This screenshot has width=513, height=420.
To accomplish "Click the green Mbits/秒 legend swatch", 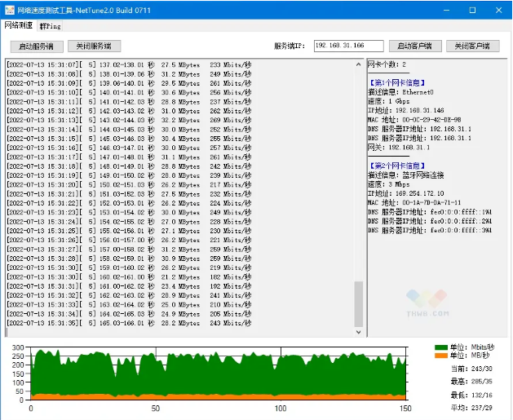I will pyautogui.click(x=441, y=347).
